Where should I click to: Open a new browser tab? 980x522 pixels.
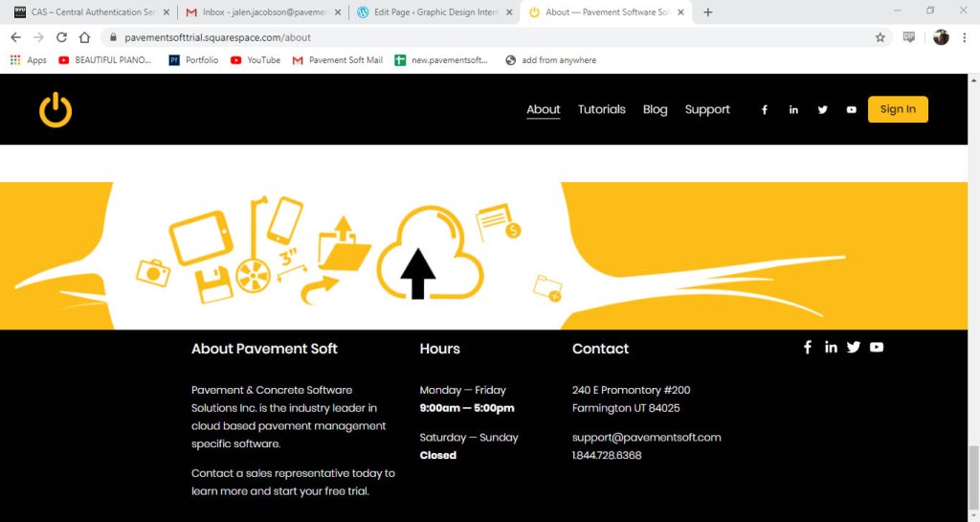(x=708, y=12)
